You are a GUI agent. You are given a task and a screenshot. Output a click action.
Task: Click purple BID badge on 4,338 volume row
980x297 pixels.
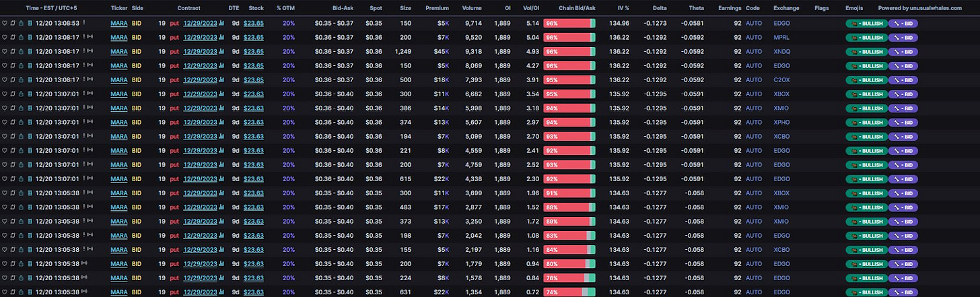tap(903, 178)
